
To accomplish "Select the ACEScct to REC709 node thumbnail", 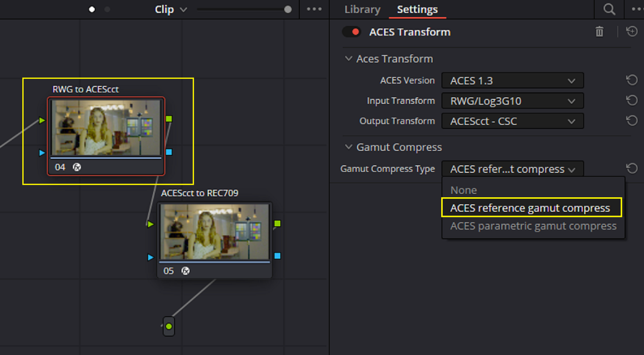I will [x=215, y=232].
